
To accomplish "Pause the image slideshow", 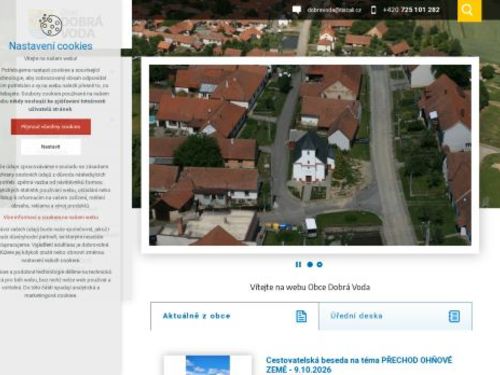I will (298, 264).
